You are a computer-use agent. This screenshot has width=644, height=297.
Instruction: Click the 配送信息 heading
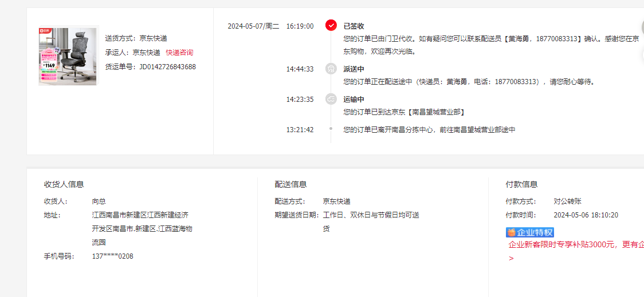(x=291, y=184)
